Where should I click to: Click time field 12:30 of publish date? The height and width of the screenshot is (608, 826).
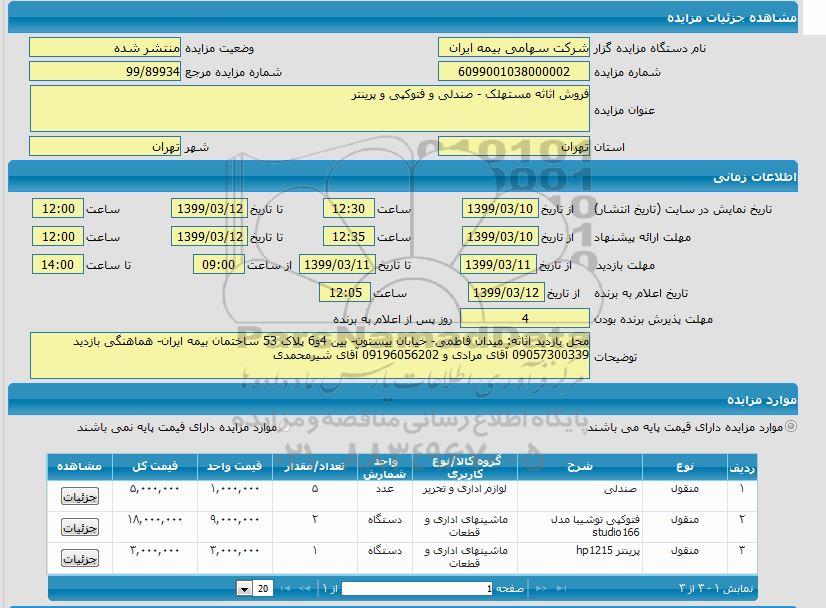pyautogui.click(x=348, y=209)
